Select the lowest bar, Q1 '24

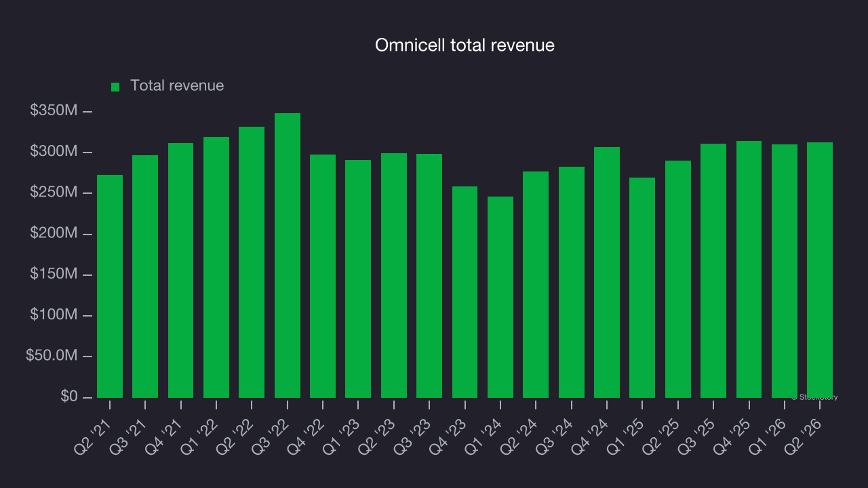(x=500, y=297)
